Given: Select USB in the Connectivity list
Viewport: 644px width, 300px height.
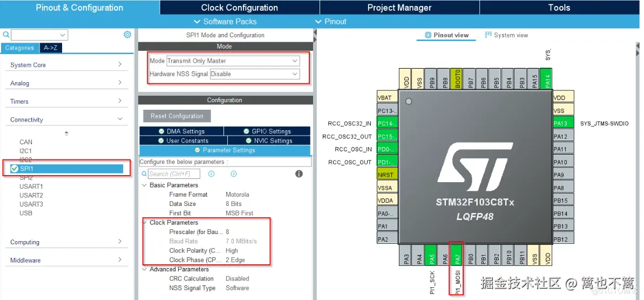Looking at the screenshot, I should (x=26, y=213).
